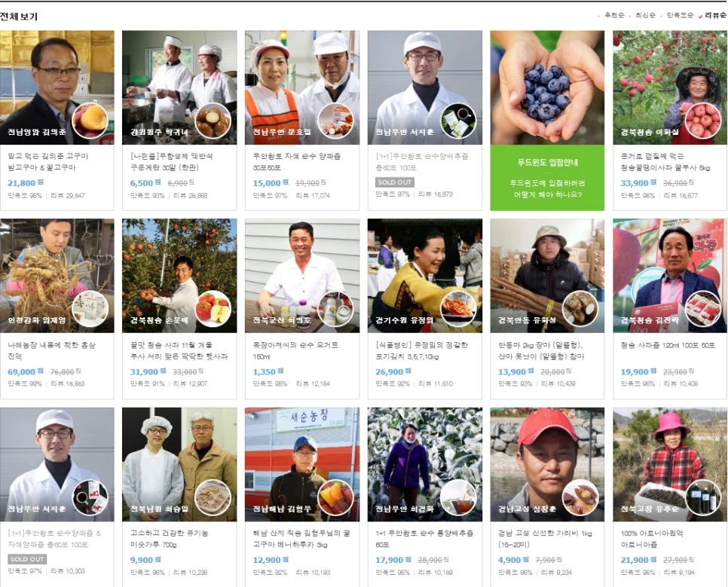Click the red apples circle icon on 이화실 card

click(x=704, y=121)
